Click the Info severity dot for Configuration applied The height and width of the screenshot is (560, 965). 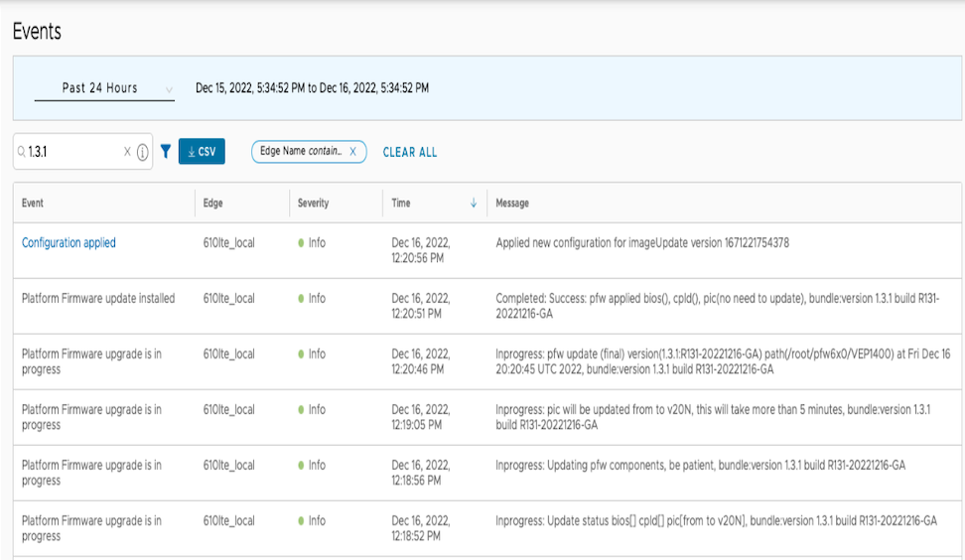(301, 242)
